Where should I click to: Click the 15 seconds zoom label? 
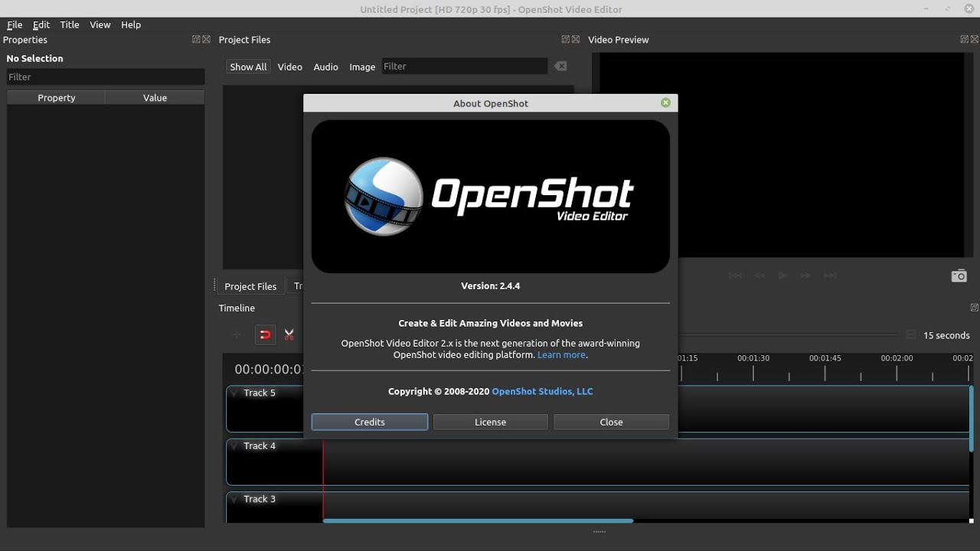tap(946, 335)
